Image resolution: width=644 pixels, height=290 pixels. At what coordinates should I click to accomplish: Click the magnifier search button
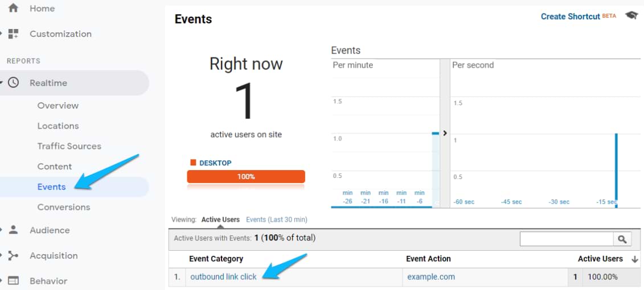622,239
